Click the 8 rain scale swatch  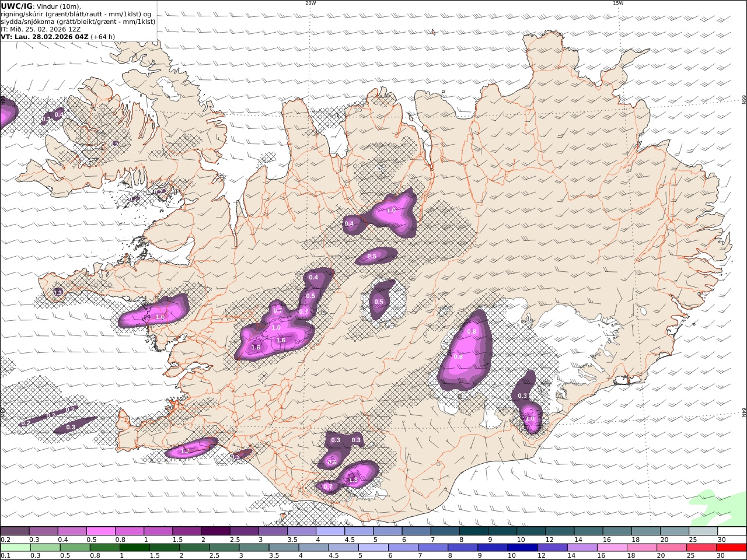[x=462, y=548]
